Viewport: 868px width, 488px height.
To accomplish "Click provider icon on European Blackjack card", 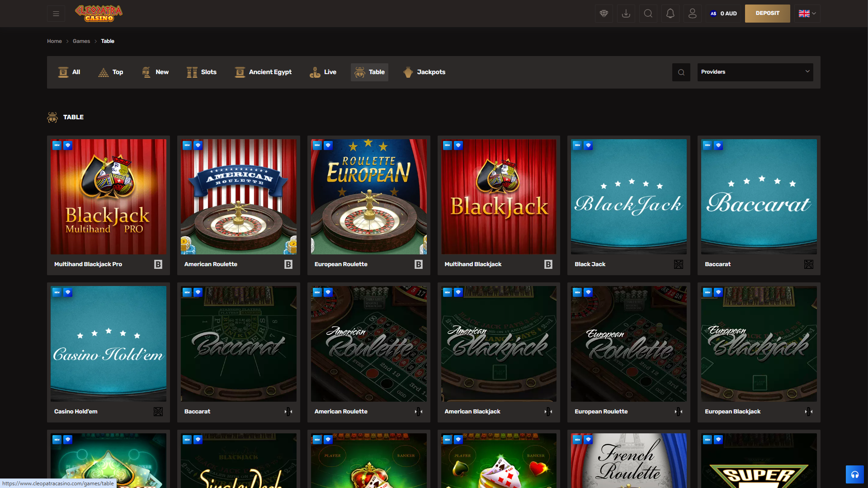I will 809,412.
